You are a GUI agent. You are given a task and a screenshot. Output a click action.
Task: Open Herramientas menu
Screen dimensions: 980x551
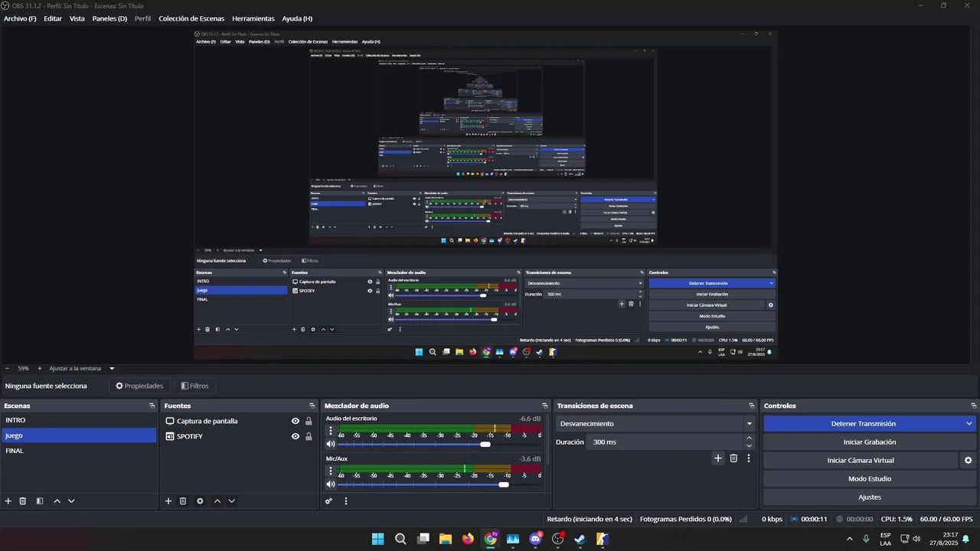pyautogui.click(x=253, y=18)
